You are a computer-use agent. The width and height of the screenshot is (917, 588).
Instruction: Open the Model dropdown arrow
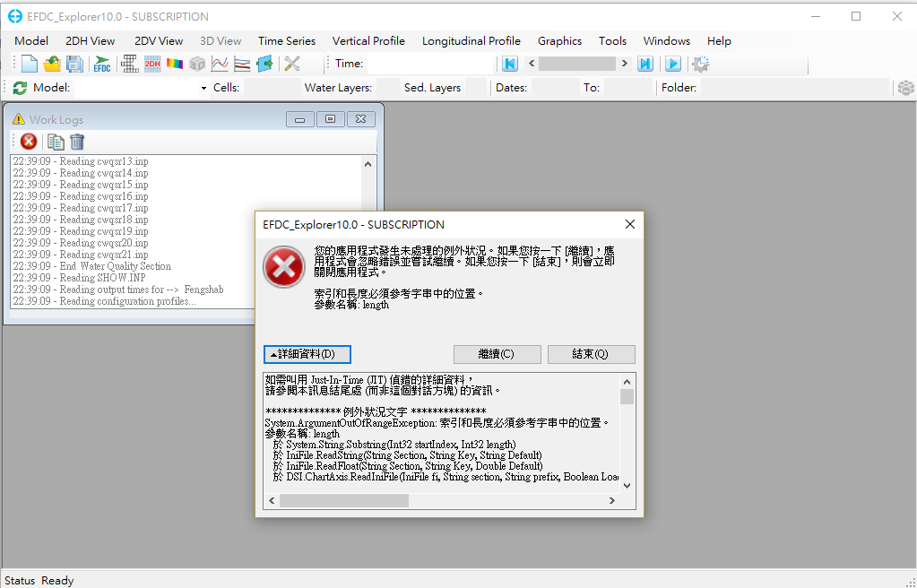(x=203, y=89)
